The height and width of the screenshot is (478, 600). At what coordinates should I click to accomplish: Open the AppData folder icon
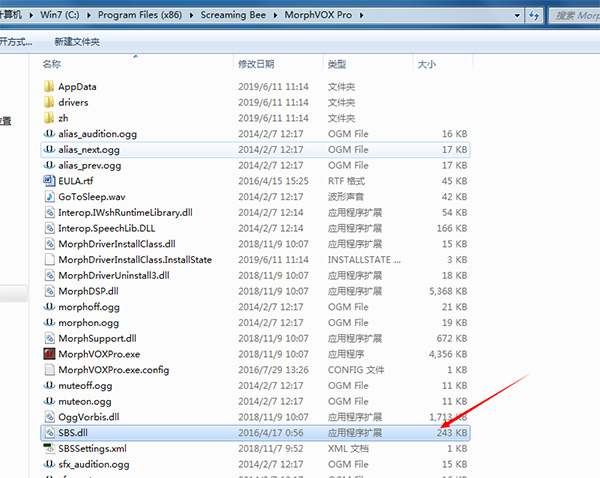[x=49, y=86]
